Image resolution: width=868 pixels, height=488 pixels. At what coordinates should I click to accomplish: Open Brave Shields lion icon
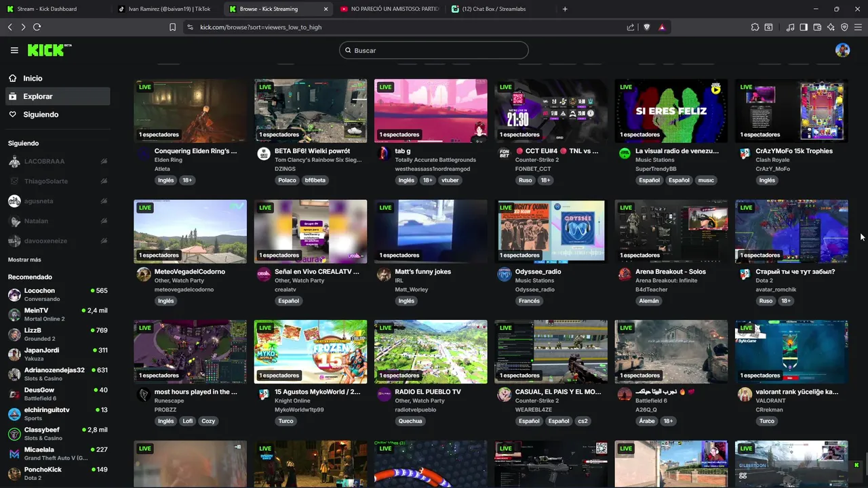click(646, 27)
